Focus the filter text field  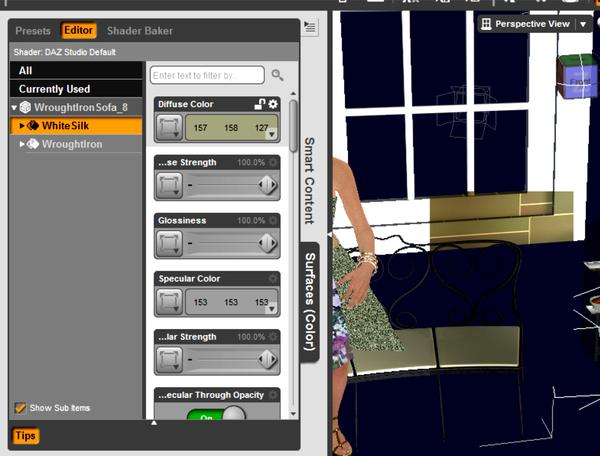pyautogui.click(x=207, y=75)
